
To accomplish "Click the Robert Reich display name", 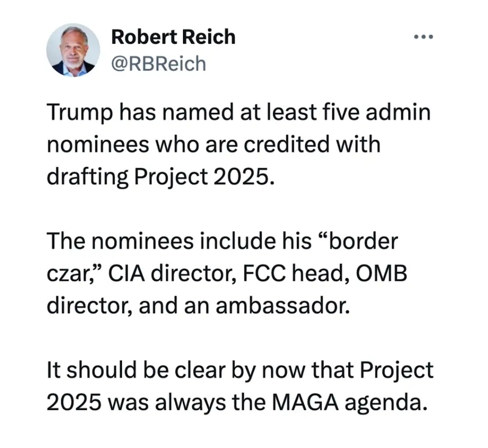I will [x=173, y=37].
